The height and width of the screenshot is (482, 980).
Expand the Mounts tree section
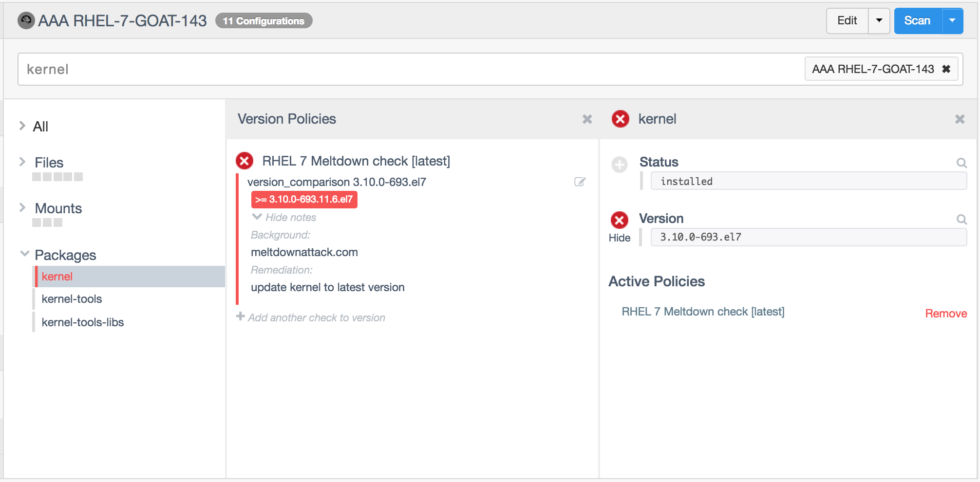pos(22,207)
